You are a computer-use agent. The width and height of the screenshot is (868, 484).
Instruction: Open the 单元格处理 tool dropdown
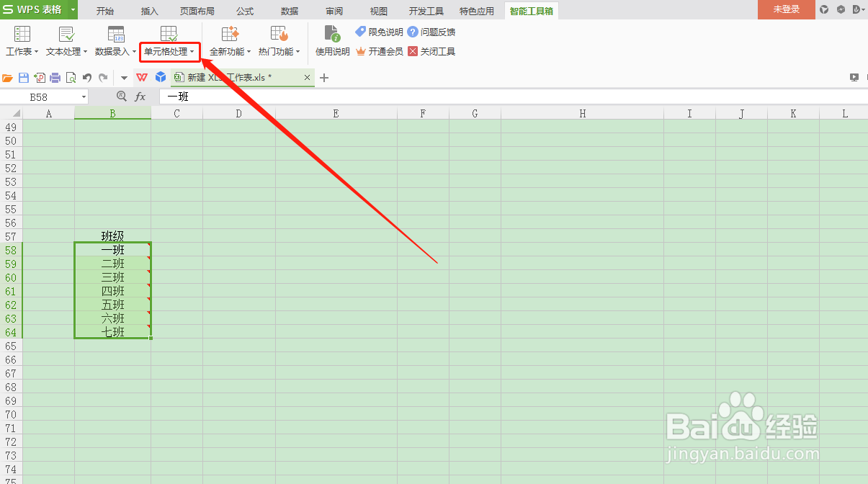(169, 42)
